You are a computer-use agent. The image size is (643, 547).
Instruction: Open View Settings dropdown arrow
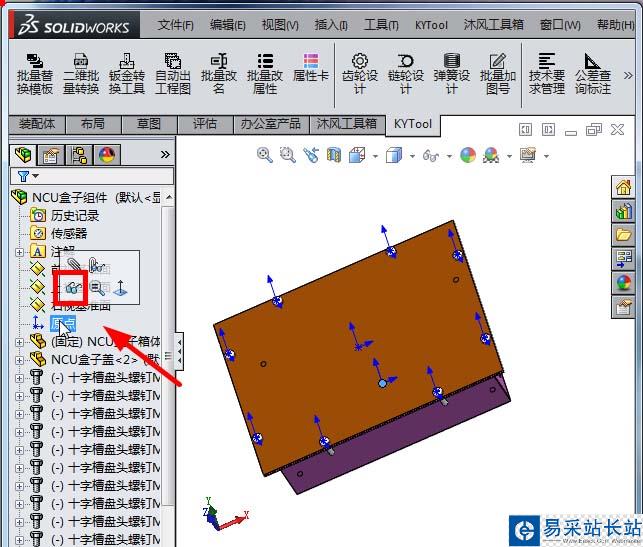(546, 156)
